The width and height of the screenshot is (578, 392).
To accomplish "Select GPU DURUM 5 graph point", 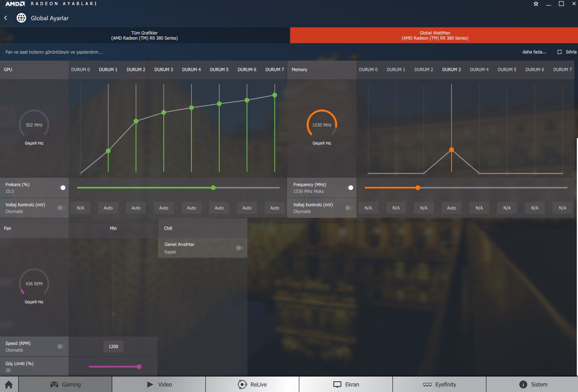I will click(x=219, y=104).
